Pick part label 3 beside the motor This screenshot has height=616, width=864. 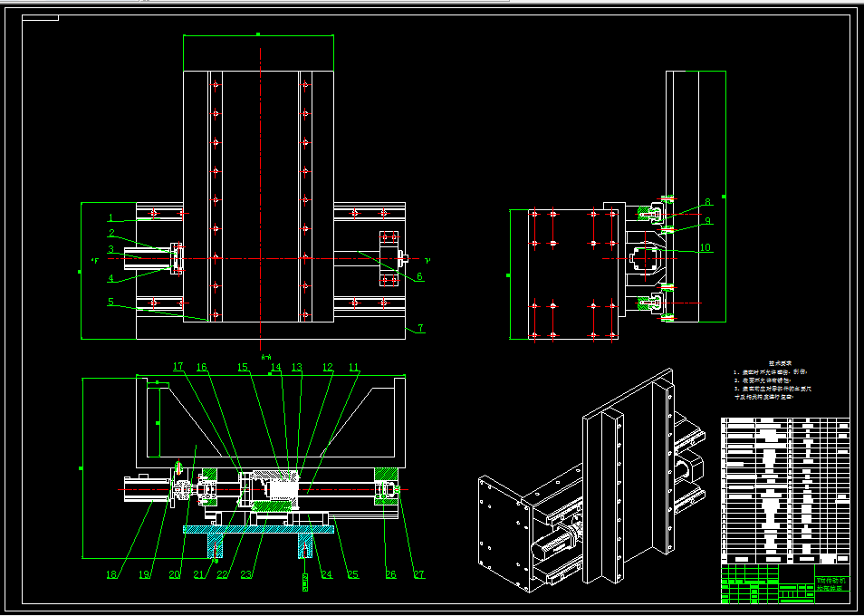(x=110, y=249)
